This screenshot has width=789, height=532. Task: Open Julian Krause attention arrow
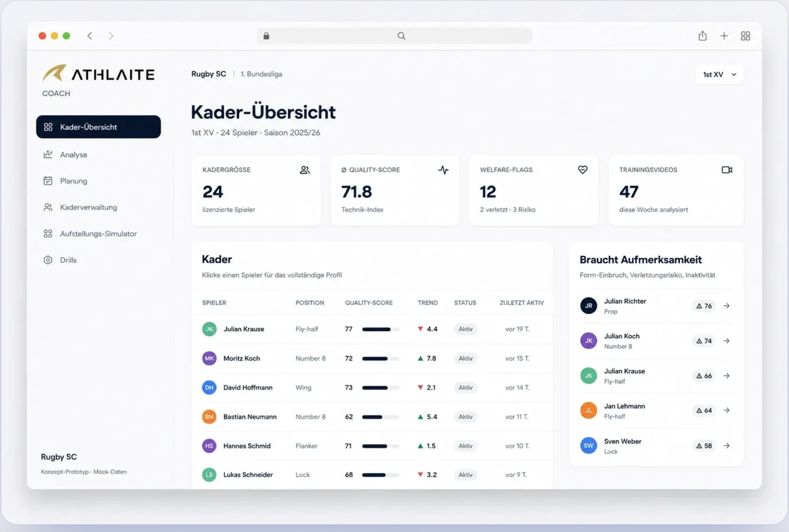click(x=727, y=375)
